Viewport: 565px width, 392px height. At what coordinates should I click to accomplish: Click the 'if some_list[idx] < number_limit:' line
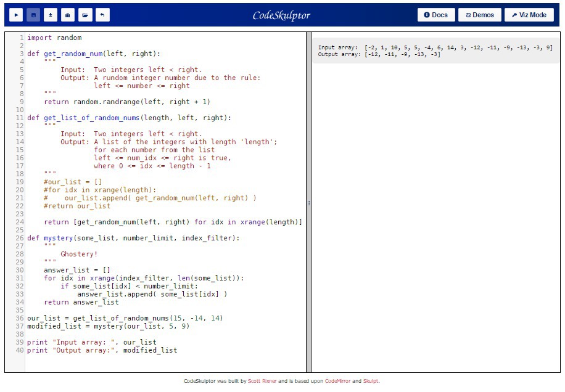tap(129, 286)
